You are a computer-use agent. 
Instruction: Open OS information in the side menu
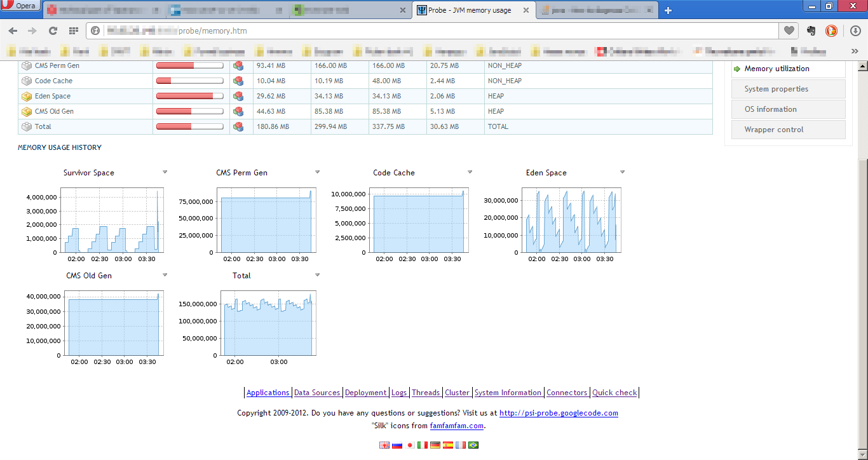click(789, 109)
